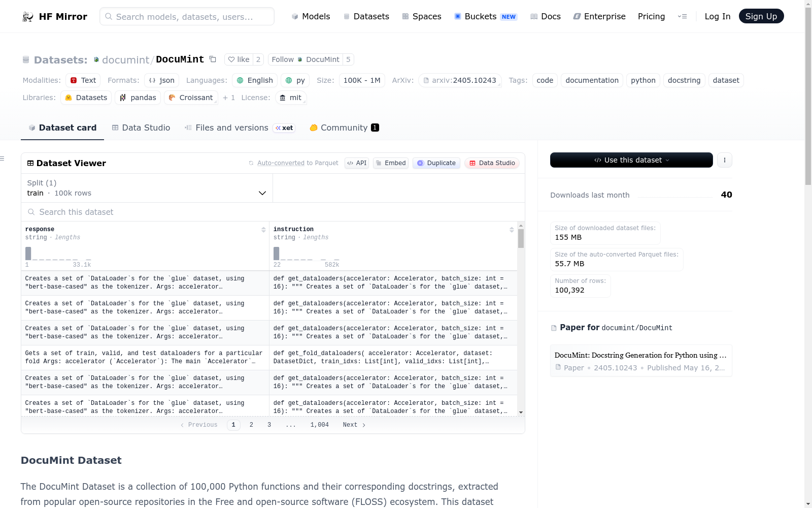Jump to last viewer page 1,004
The height and width of the screenshot is (508, 812).
pos(320,425)
